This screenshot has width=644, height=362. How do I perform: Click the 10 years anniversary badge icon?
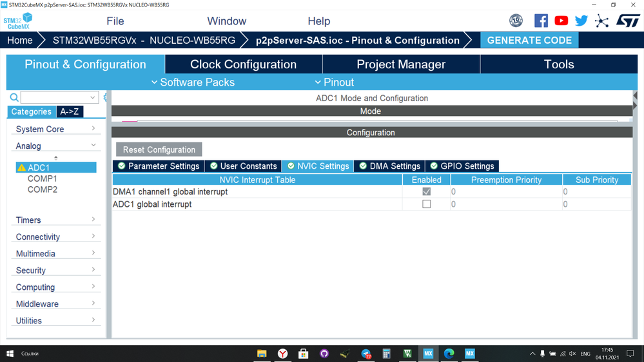pyautogui.click(x=516, y=21)
